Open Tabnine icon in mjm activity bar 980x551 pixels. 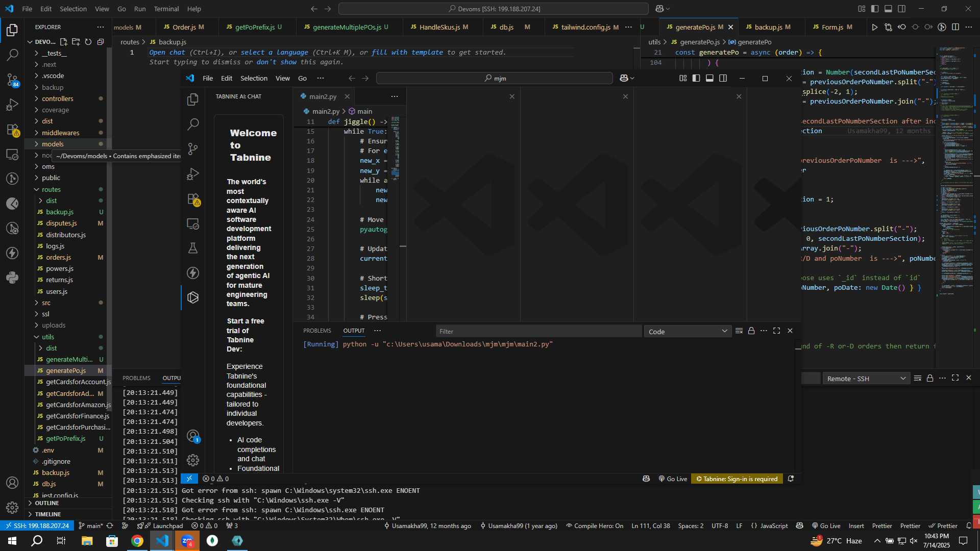(x=193, y=297)
